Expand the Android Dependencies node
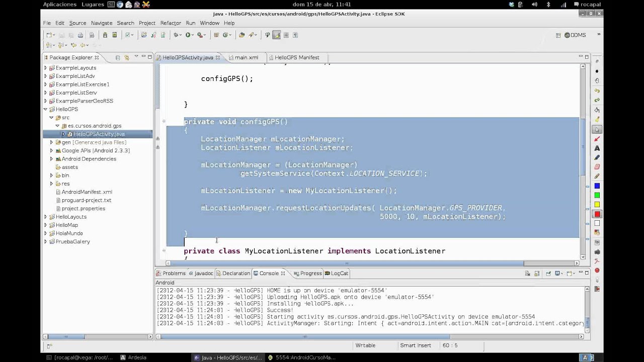Viewport: 644px width, 362px height. pyautogui.click(x=51, y=159)
